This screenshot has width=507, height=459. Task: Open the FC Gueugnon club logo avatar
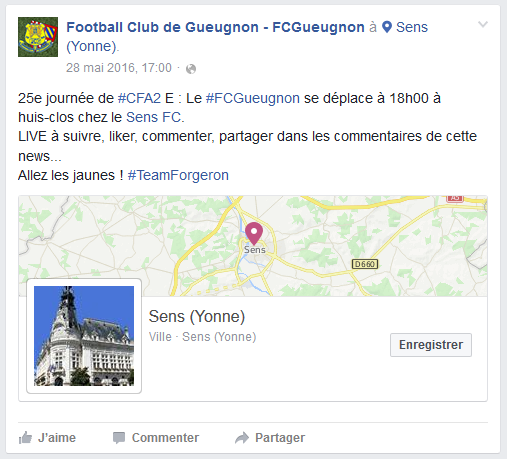(x=38, y=37)
